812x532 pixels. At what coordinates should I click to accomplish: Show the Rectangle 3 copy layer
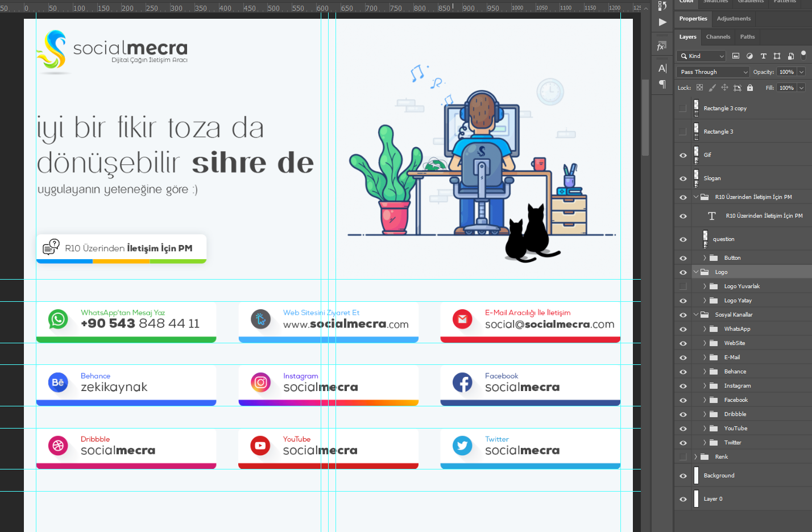point(683,109)
